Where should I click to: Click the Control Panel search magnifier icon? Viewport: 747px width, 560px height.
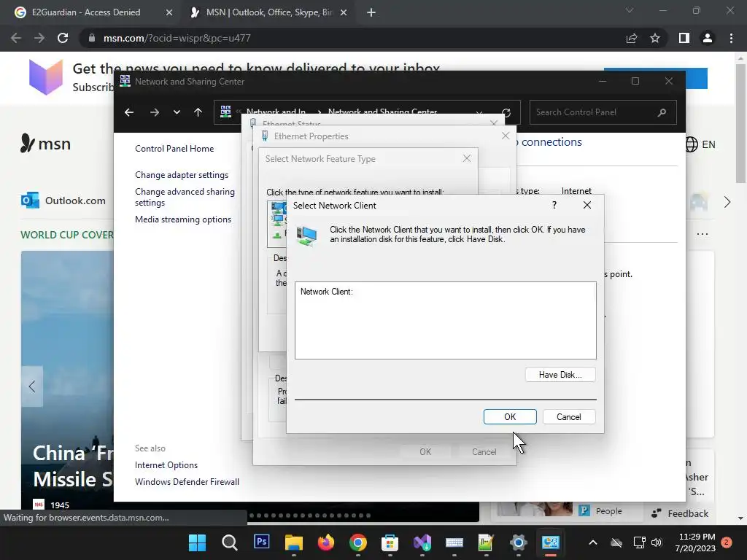pos(662,112)
